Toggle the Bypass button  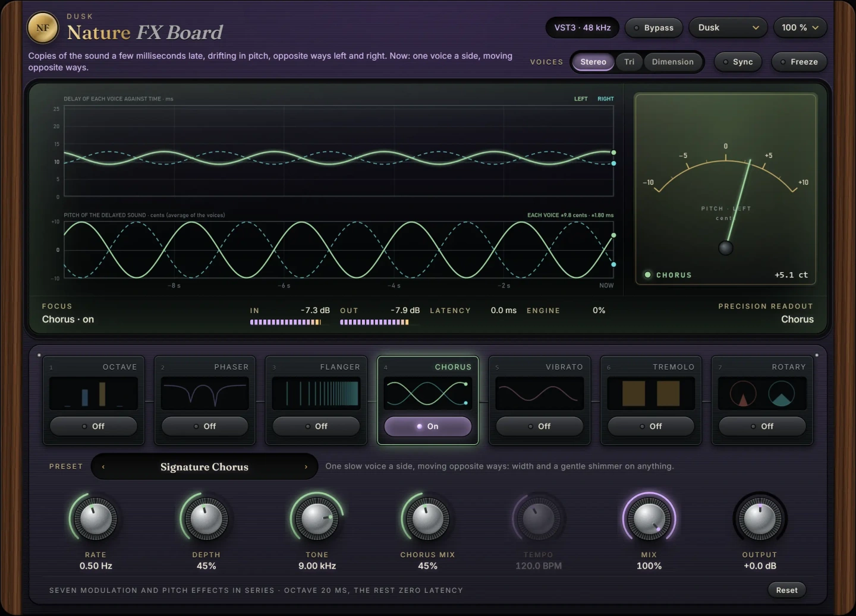pos(653,28)
